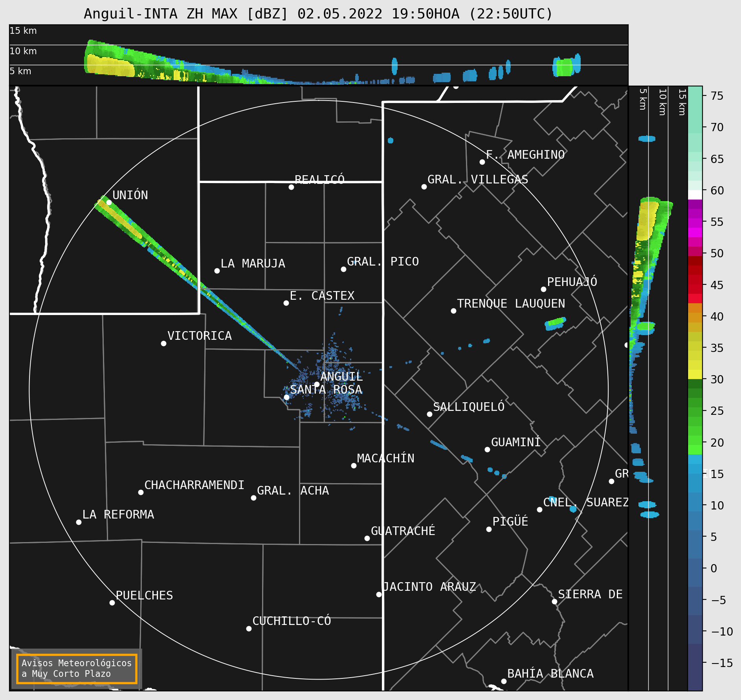
Task: Click the SANTA ROSA city dot
Action: (x=286, y=397)
